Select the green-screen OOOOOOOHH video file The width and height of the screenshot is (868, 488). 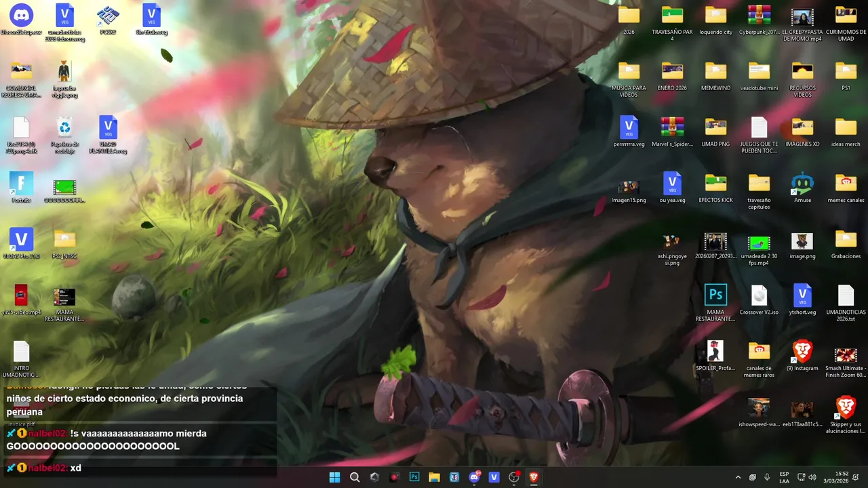(64, 188)
